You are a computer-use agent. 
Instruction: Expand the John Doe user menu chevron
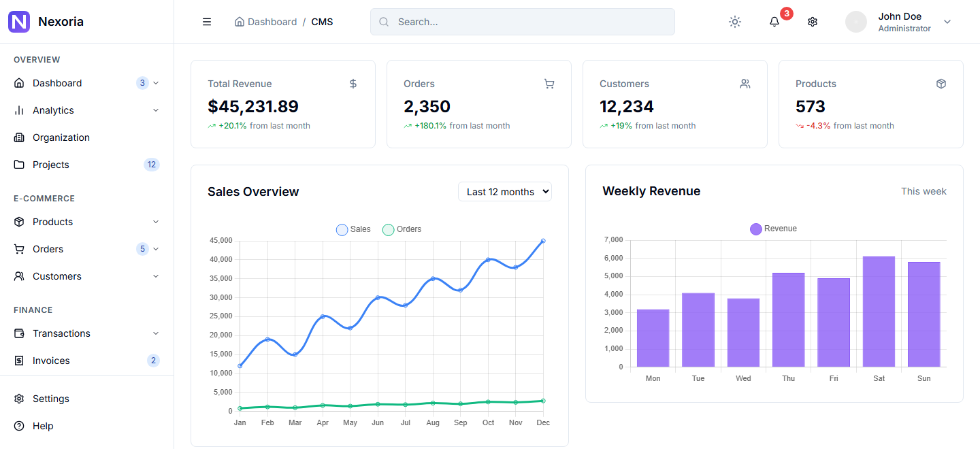[x=947, y=22]
